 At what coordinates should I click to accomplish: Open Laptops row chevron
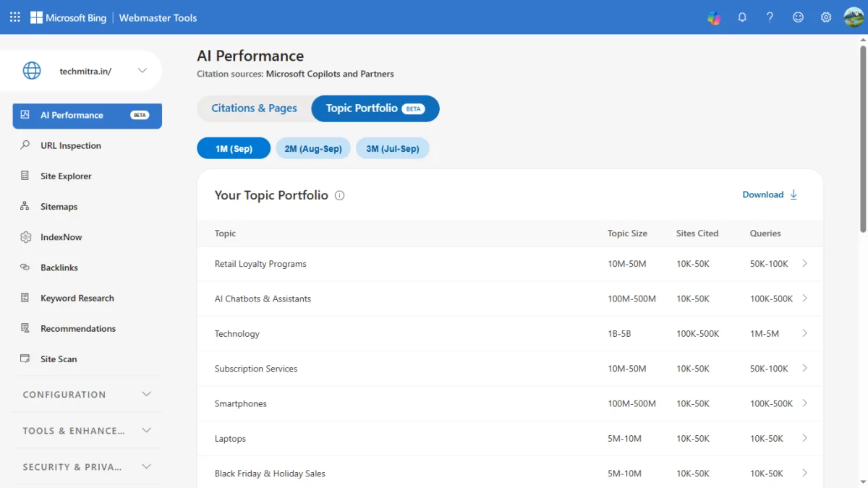tap(805, 438)
